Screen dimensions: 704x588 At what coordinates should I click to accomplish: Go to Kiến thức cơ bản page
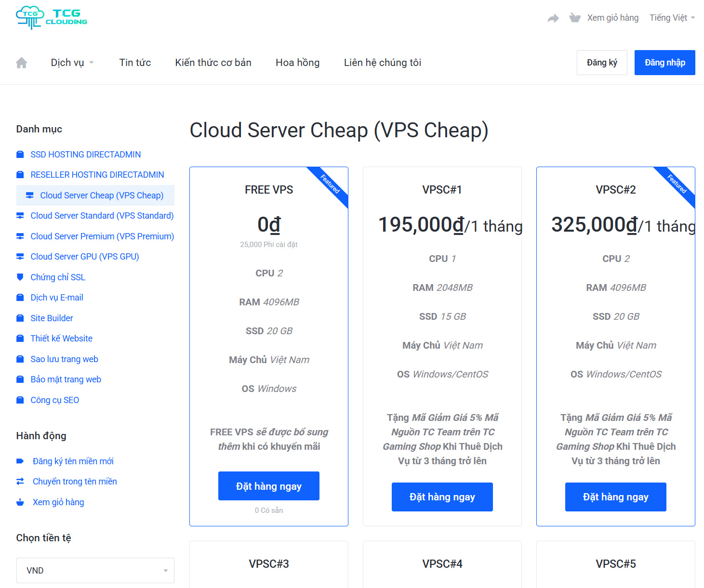click(x=213, y=63)
